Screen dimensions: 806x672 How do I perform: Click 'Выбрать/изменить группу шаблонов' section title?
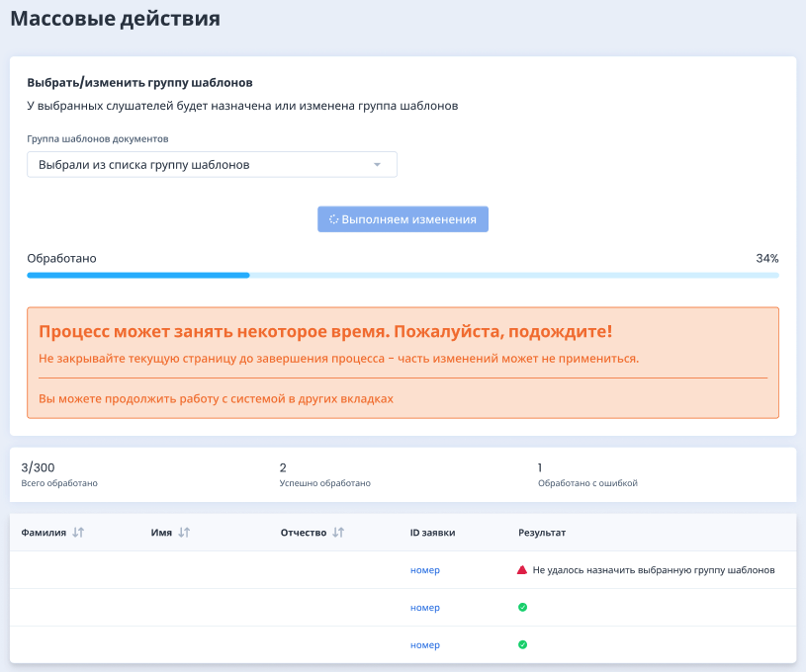tap(139, 83)
